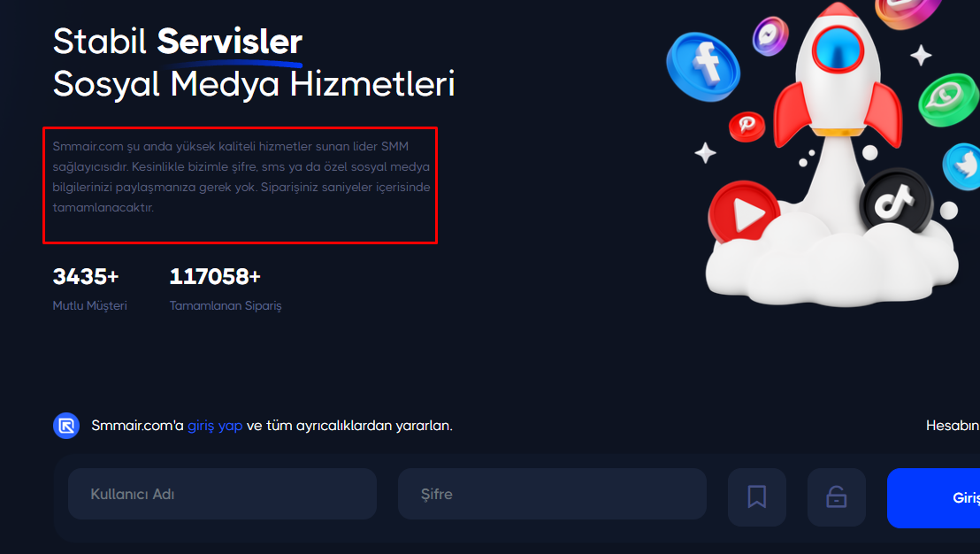The width and height of the screenshot is (980, 554).
Task: Click the Tamamlanan Sipariş label
Action: (226, 306)
